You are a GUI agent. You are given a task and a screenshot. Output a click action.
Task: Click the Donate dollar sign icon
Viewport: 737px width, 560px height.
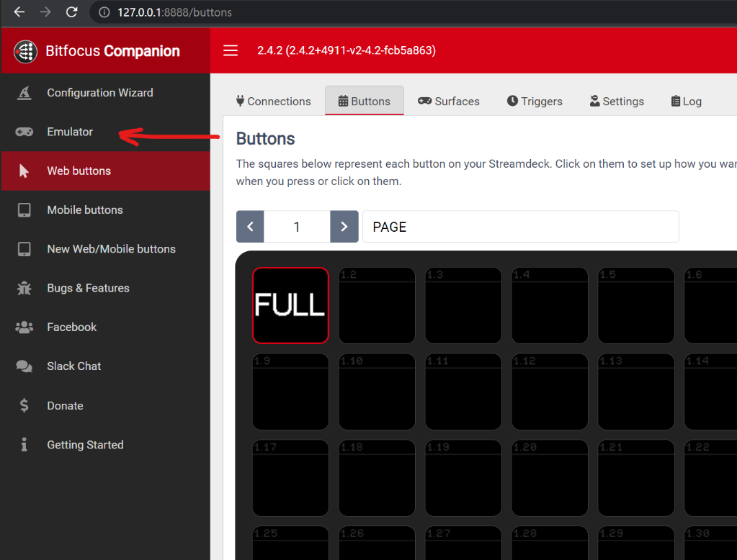pos(24,405)
